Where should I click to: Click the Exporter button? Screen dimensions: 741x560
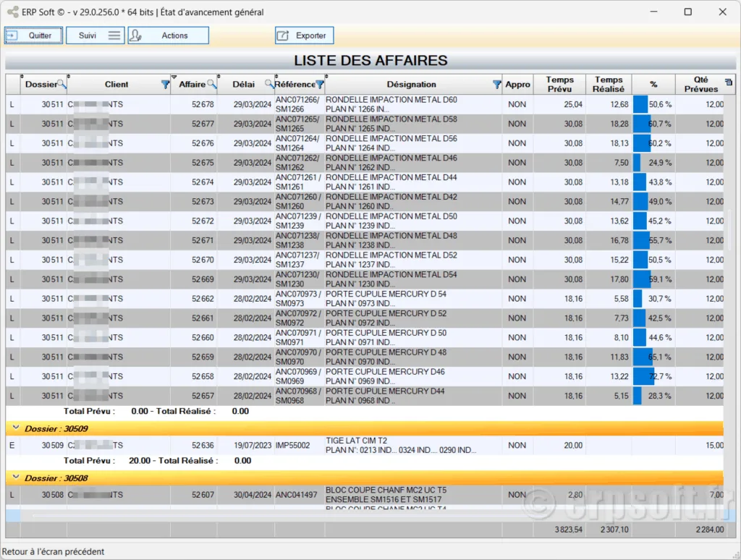point(304,35)
